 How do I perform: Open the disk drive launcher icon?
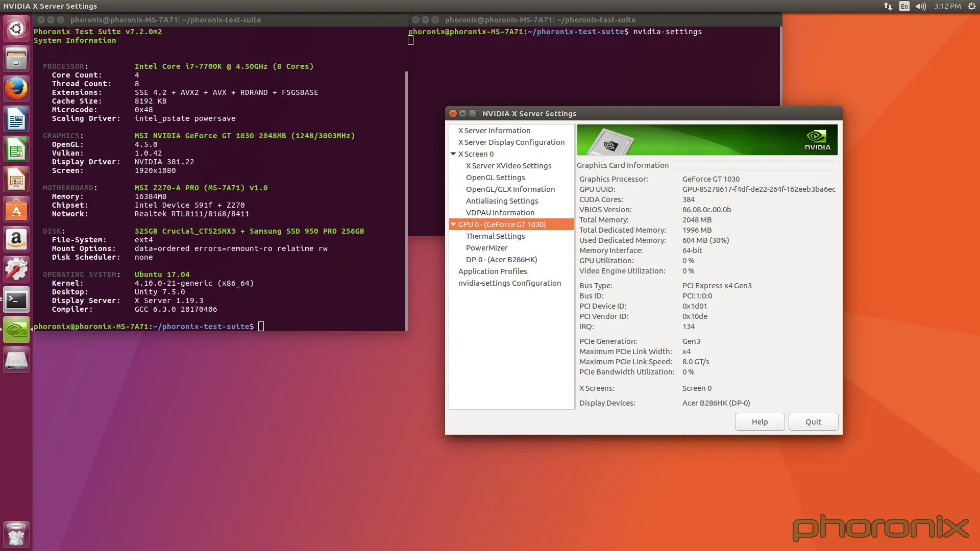(16, 360)
